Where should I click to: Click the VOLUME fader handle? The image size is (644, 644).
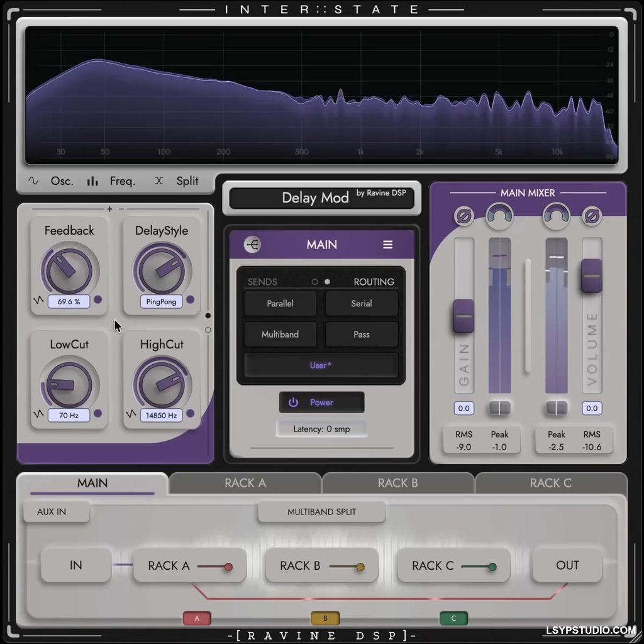[x=592, y=275]
